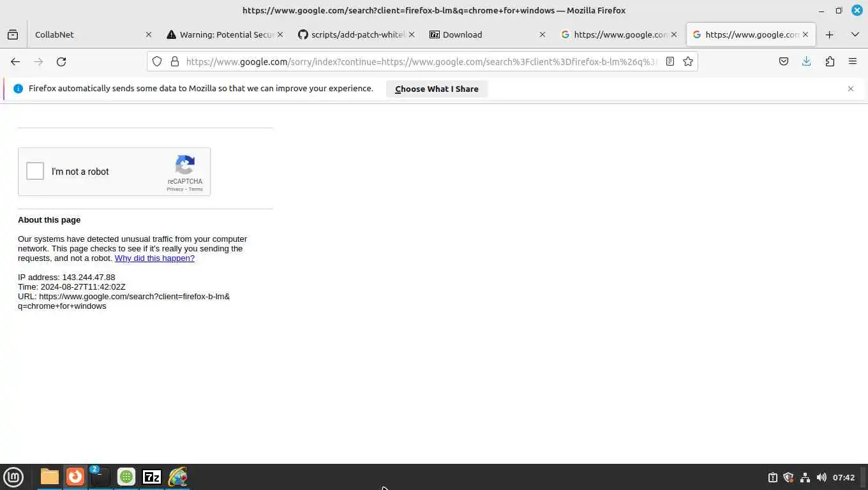Open the globe wine-glass taskbar app
Screen dimensions: 868x490
pyautogui.click(x=177, y=477)
